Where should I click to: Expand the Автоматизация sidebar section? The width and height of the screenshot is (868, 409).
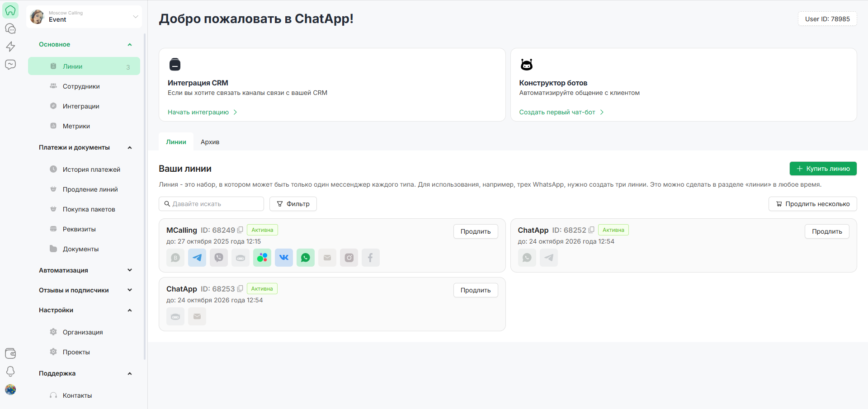coord(130,270)
